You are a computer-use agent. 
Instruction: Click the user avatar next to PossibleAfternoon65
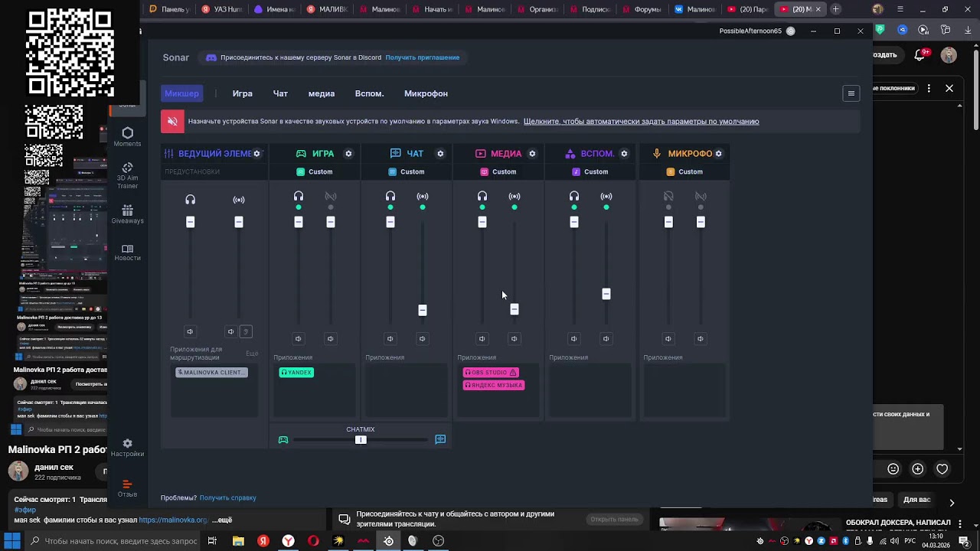[x=791, y=31]
